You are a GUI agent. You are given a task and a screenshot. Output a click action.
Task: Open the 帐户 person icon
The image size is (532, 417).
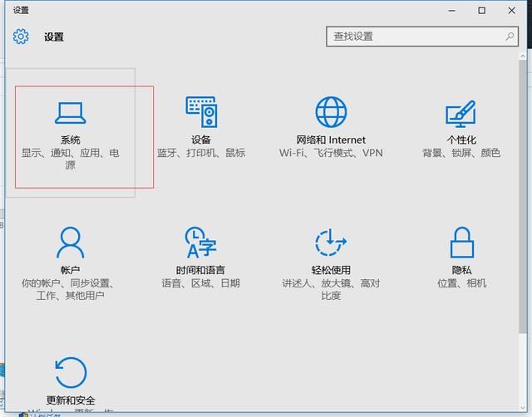(x=70, y=243)
